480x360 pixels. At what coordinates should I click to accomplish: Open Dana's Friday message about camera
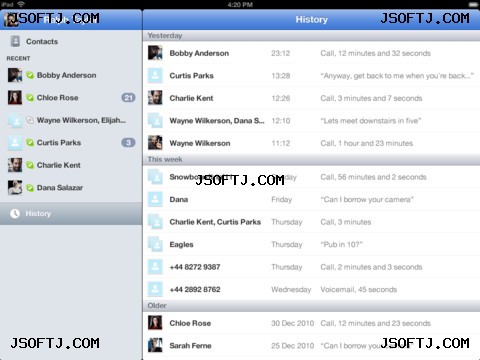[311, 199]
